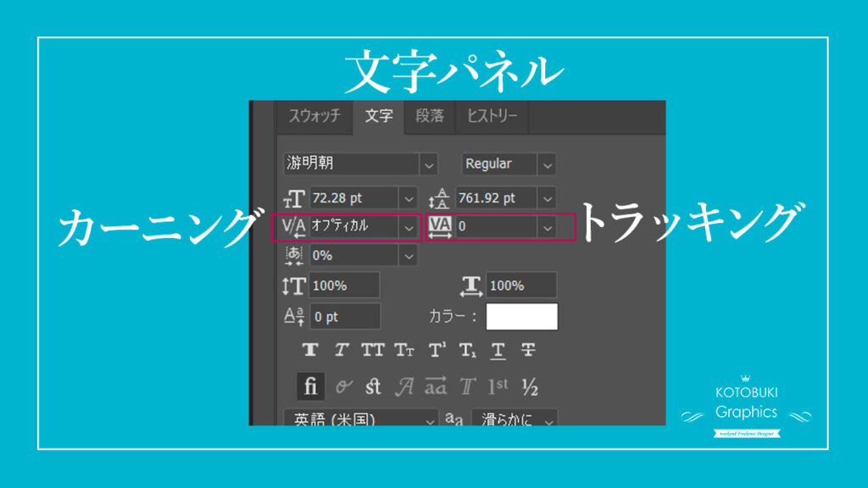Toggle the fi standard ligatures button
This screenshot has width=868, height=488.
pyautogui.click(x=311, y=387)
